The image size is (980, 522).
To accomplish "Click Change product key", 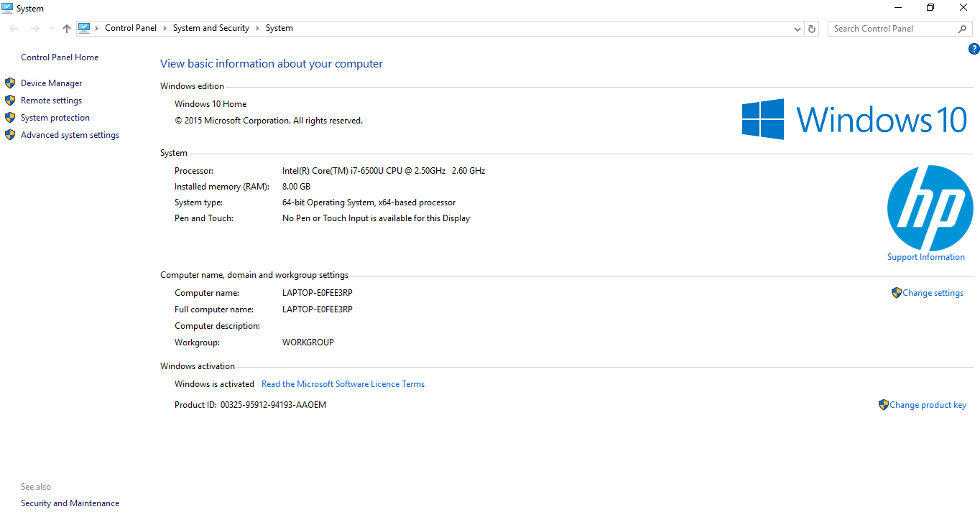I will (928, 405).
